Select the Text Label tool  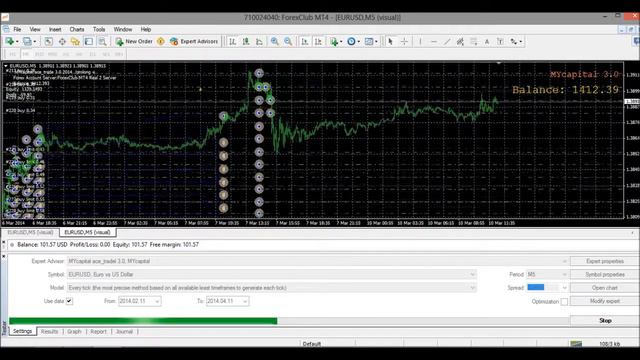click(500, 41)
